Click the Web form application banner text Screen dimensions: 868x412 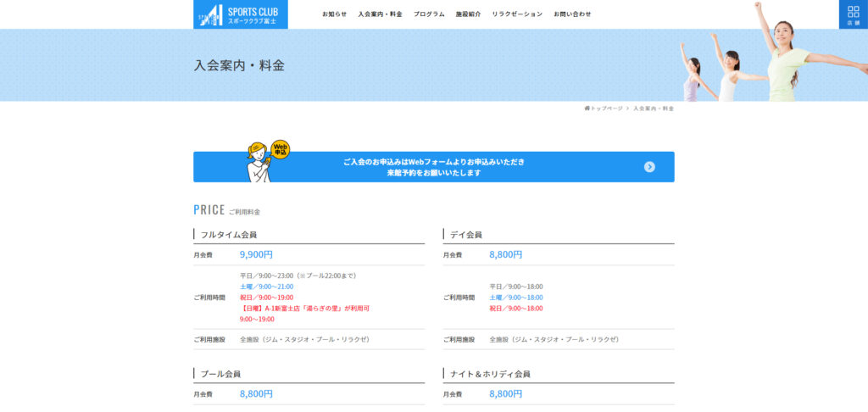click(x=434, y=167)
